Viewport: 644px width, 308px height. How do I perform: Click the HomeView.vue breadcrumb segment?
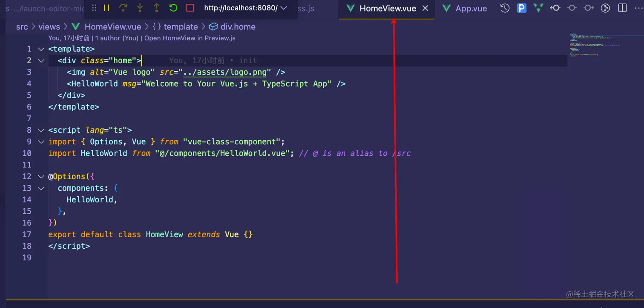(113, 27)
